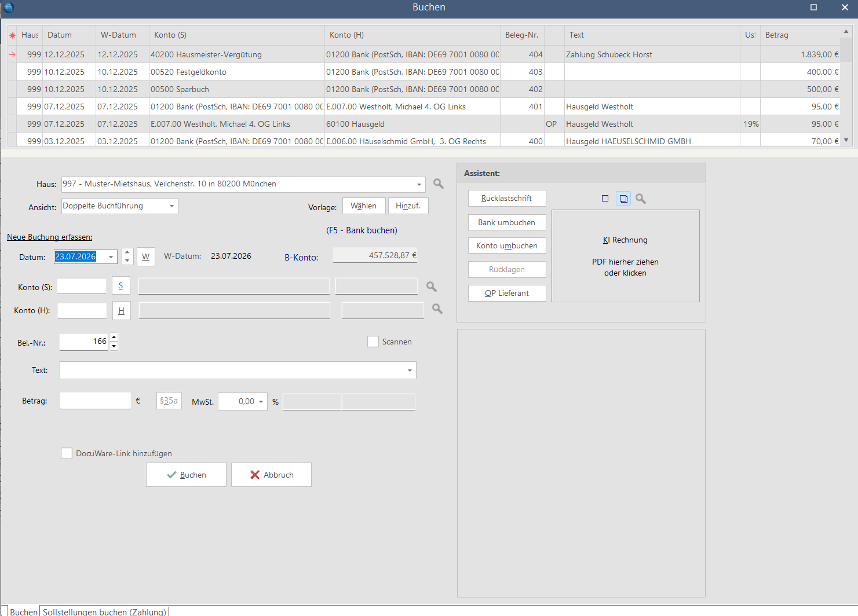Click the S button for Konto (S)
Screen dimensions: 858x616
pos(121,286)
